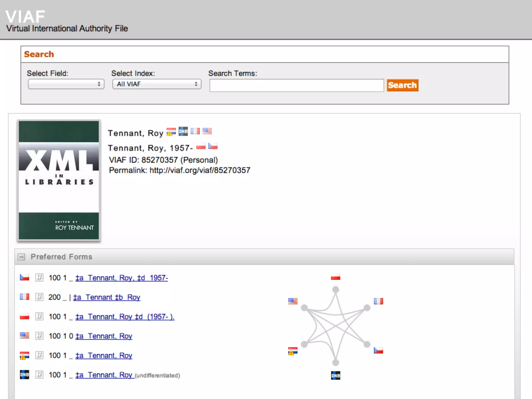Click into the Search Terms text field

[x=296, y=85]
